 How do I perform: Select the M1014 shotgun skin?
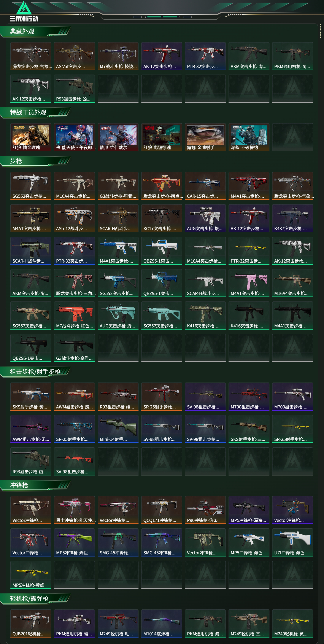[162, 623]
